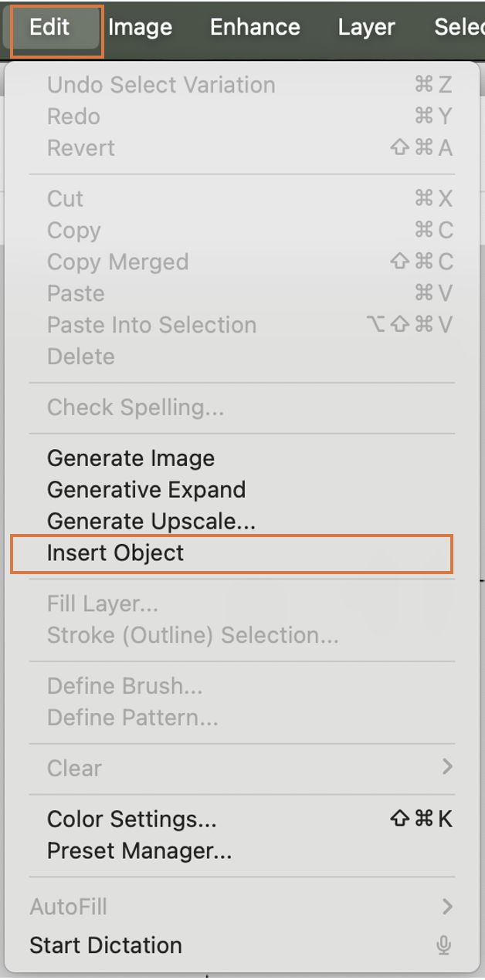
Task: Expand the Clear submenu arrow
Action: [446, 767]
